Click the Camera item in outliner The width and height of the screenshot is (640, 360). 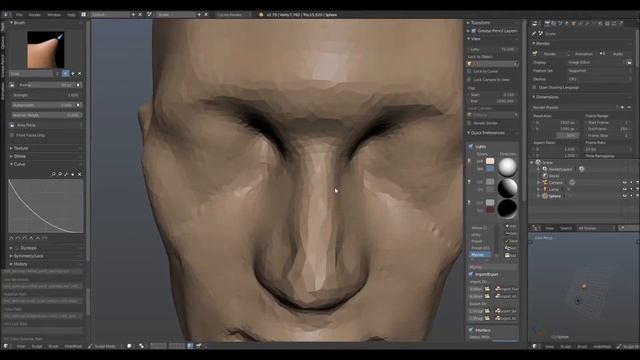(x=556, y=182)
